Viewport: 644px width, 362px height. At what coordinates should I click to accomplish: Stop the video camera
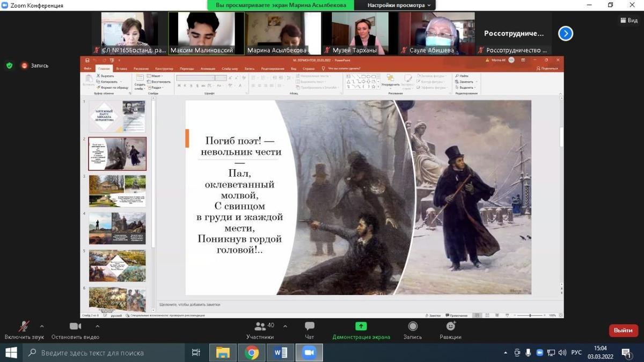(x=75, y=327)
